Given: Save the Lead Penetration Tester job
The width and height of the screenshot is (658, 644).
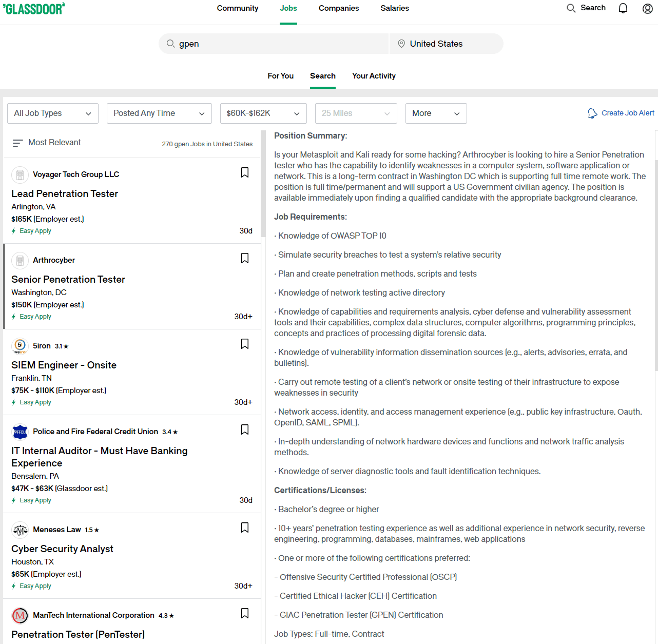Looking at the screenshot, I should click(245, 172).
